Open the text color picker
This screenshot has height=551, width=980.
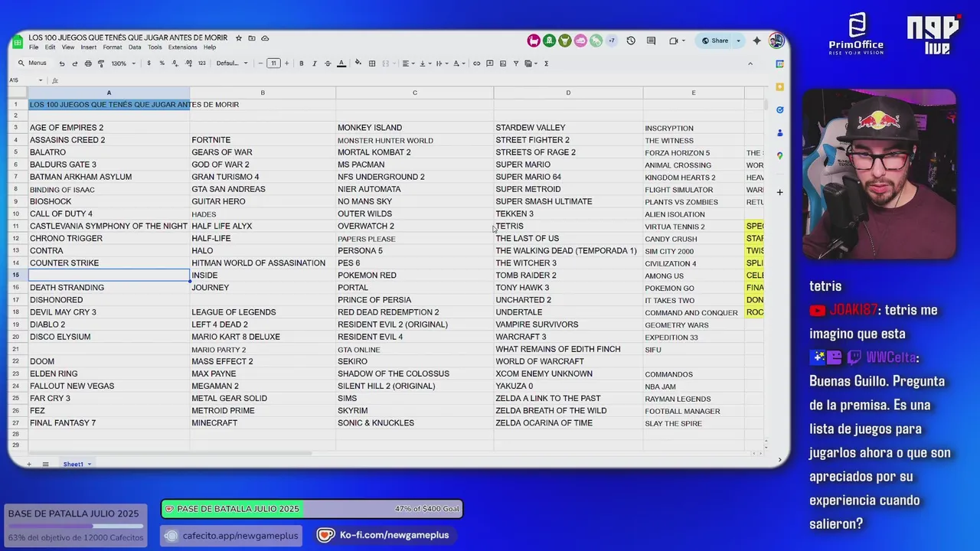[341, 64]
